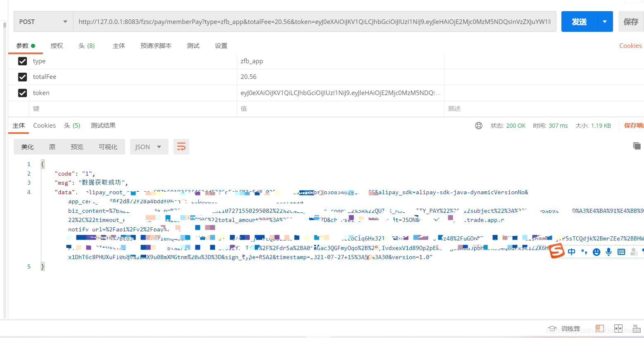This screenshot has width=644, height=338.
Task: Click the empty 描述 description input
Action: 544,109
